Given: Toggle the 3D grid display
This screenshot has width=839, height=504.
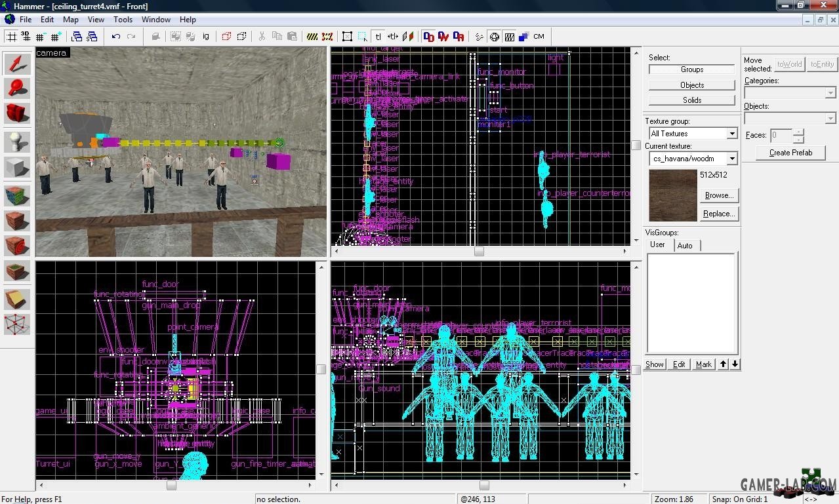Looking at the screenshot, I should [x=26, y=37].
